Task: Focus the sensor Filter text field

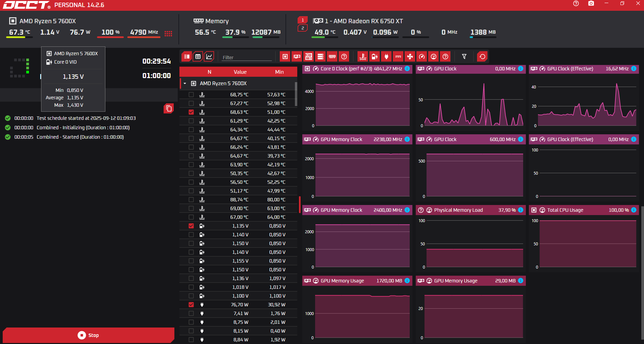Action: [247, 57]
